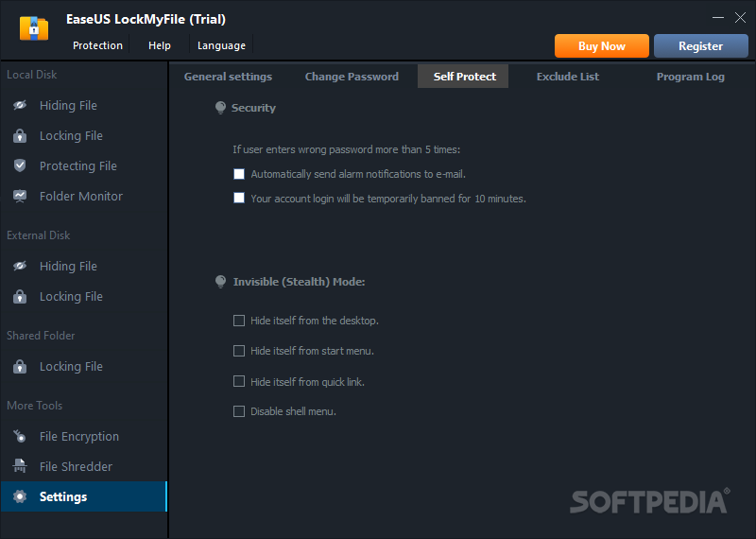Click the Settings gear icon

[x=20, y=496]
